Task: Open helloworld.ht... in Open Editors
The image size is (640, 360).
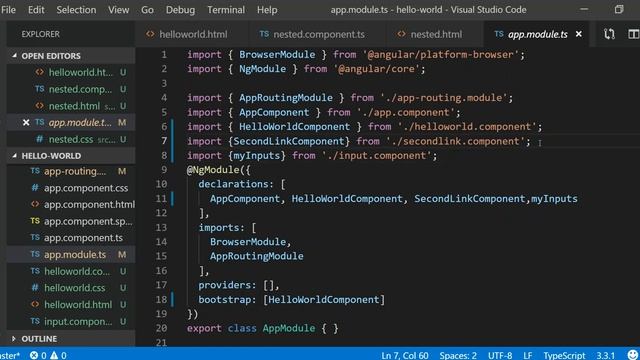Action: coord(71,72)
